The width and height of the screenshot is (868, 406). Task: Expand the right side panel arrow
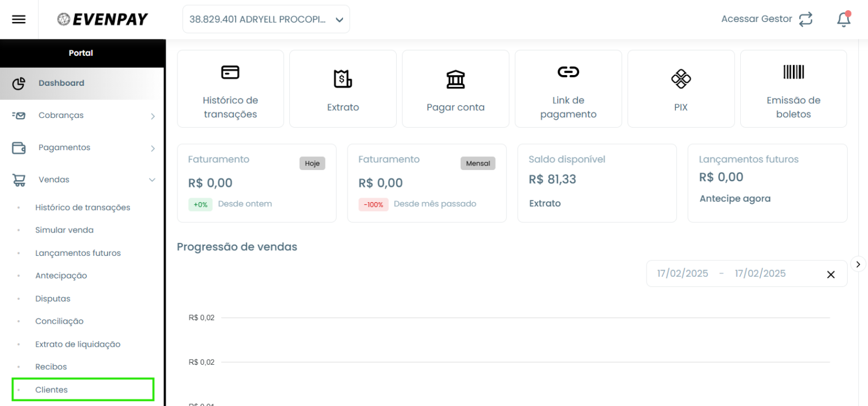[x=858, y=264]
